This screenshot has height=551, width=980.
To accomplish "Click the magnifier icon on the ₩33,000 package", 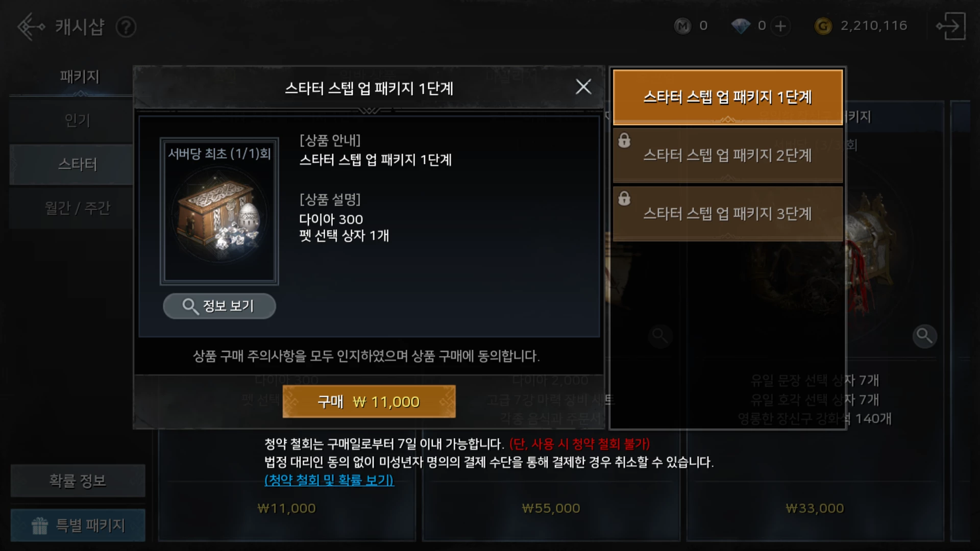I will pyautogui.click(x=924, y=336).
